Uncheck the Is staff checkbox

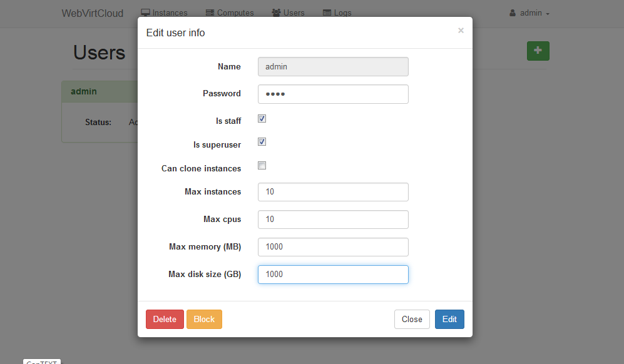click(262, 119)
